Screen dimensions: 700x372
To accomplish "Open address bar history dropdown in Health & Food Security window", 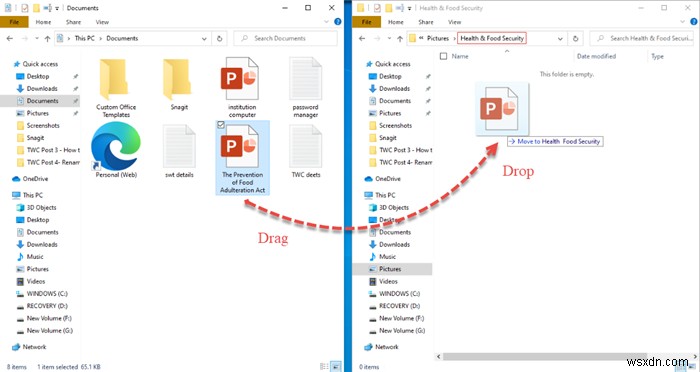I will [x=560, y=38].
